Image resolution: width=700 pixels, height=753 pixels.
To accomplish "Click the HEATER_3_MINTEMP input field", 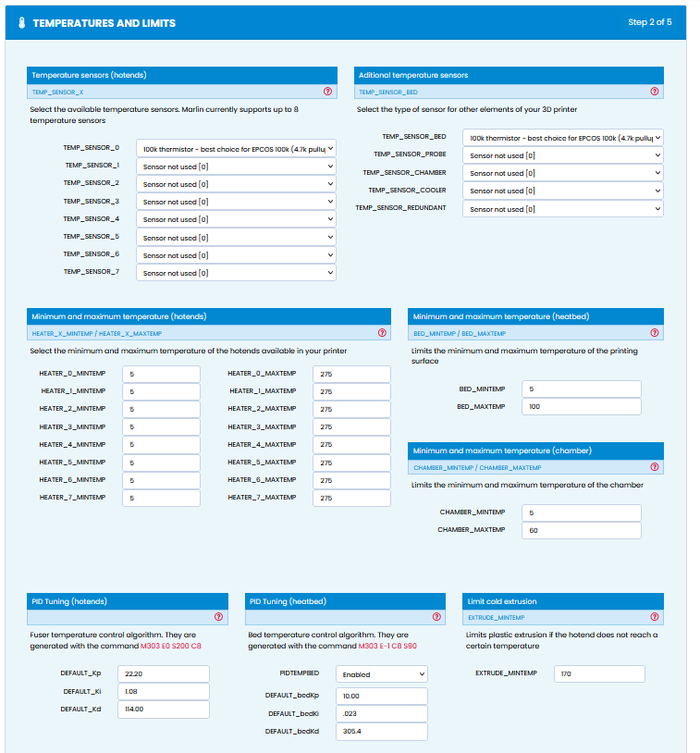I will [161, 427].
